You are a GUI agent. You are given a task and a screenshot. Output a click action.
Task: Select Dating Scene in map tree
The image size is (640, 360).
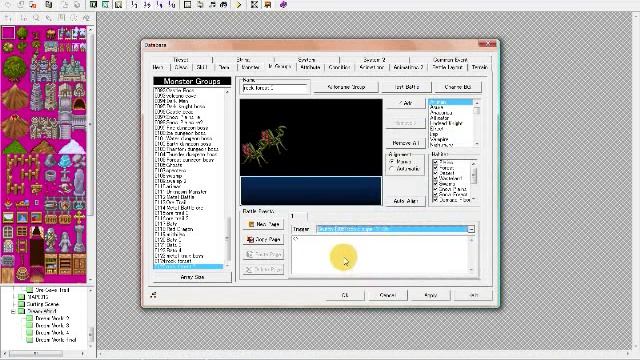tap(43, 304)
